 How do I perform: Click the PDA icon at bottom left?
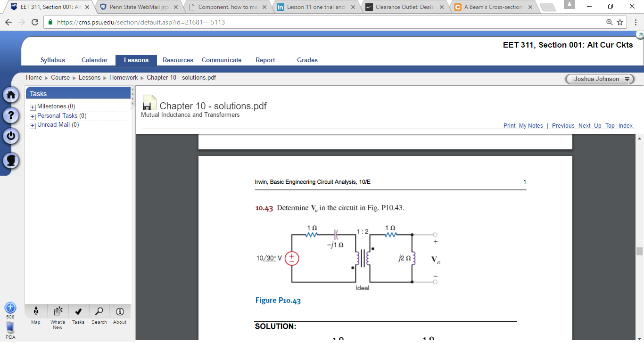coord(10,327)
